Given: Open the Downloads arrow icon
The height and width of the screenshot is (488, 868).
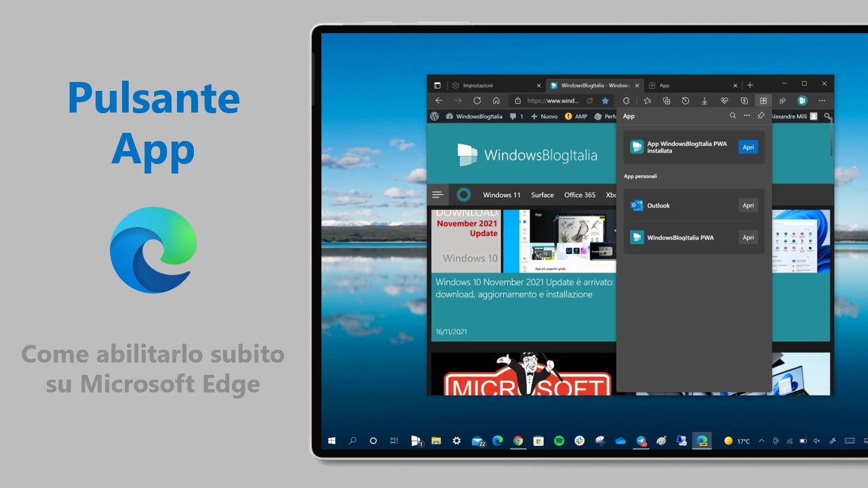Looking at the screenshot, I should pyautogui.click(x=705, y=100).
